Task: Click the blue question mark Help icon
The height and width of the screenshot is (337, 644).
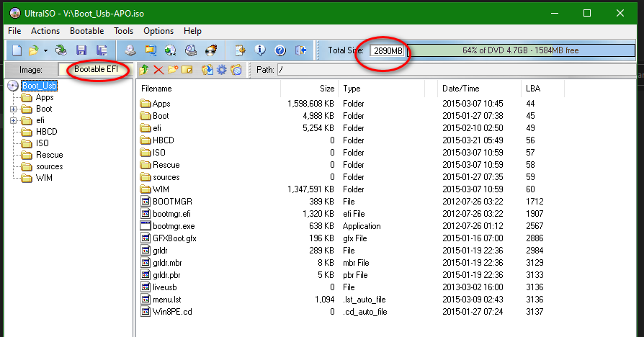Action: (280, 50)
